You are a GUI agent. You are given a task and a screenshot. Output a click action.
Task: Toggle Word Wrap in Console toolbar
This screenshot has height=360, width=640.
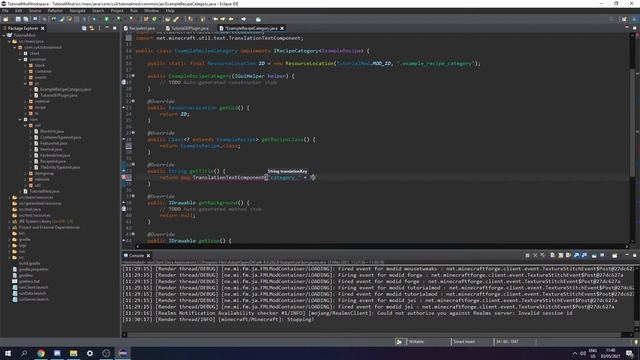click(x=568, y=256)
